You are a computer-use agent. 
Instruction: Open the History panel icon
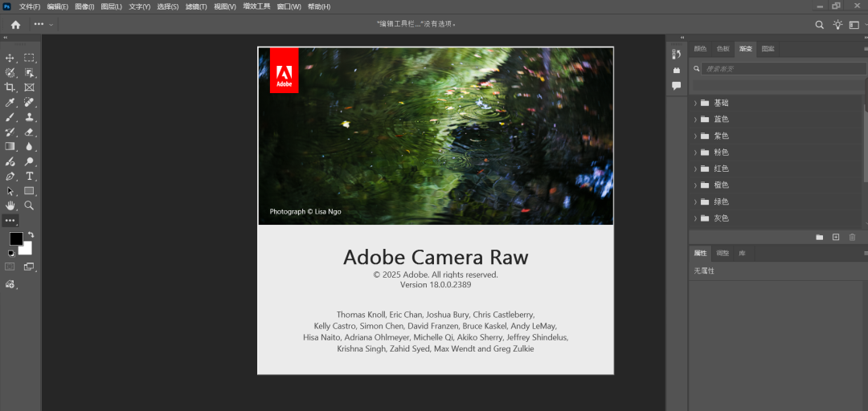(676, 55)
